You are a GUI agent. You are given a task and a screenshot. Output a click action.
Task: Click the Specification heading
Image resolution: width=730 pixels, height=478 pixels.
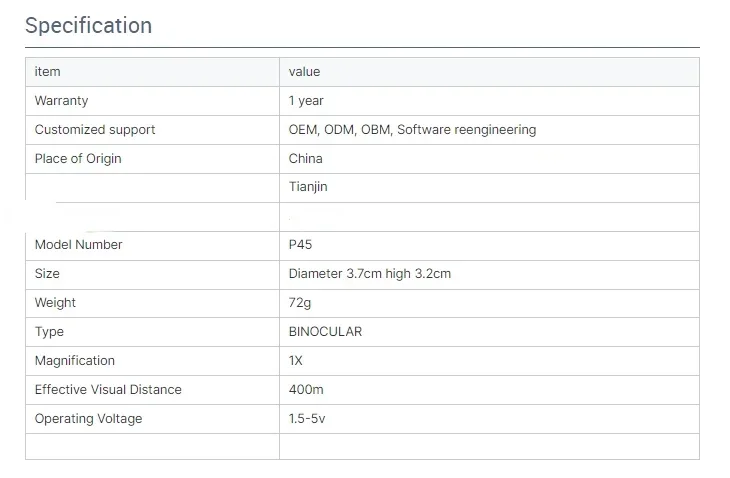coord(88,26)
